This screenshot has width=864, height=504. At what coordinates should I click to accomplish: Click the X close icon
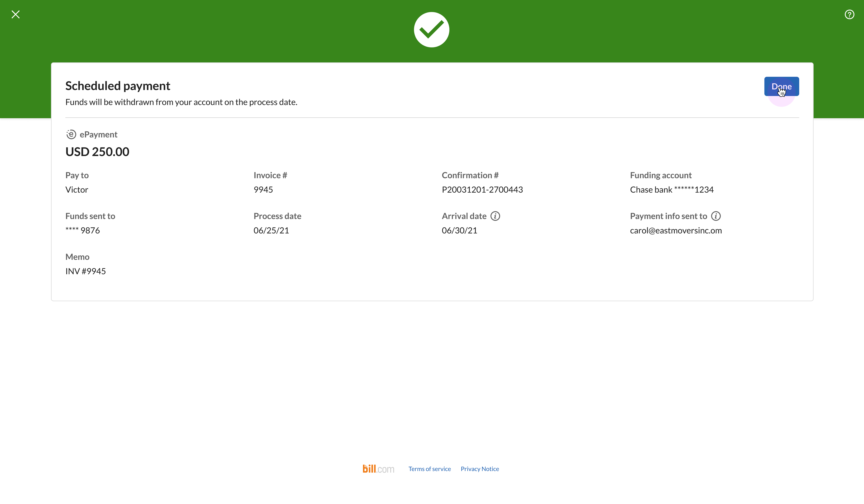pyautogui.click(x=16, y=14)
